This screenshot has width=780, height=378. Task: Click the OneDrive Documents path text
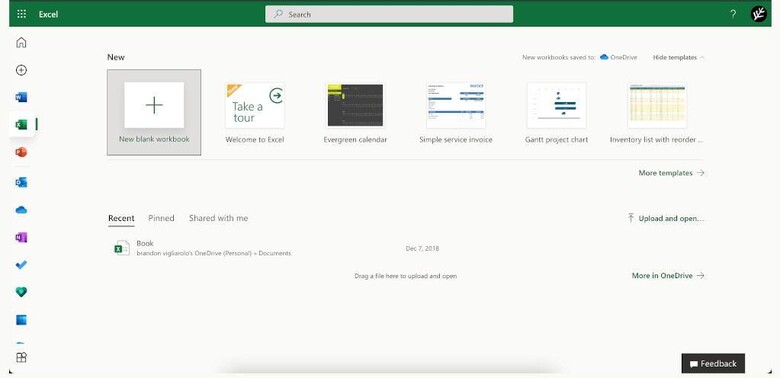214,253
